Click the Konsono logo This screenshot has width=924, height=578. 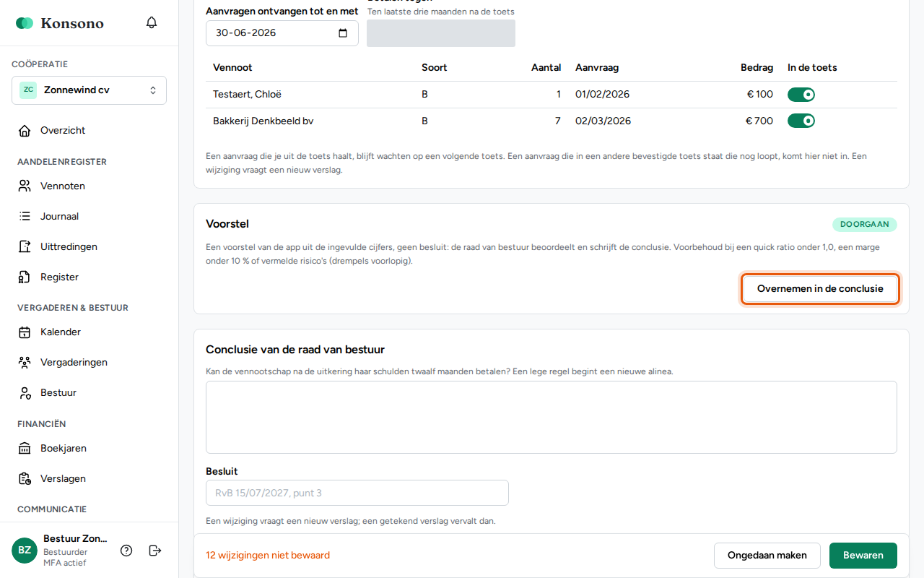[60, 23]
